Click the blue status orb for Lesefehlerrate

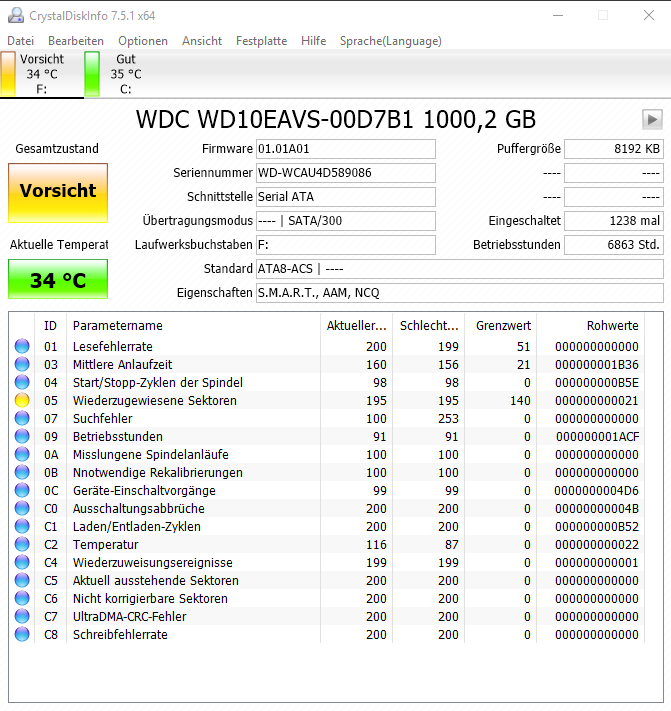(22, 346)
